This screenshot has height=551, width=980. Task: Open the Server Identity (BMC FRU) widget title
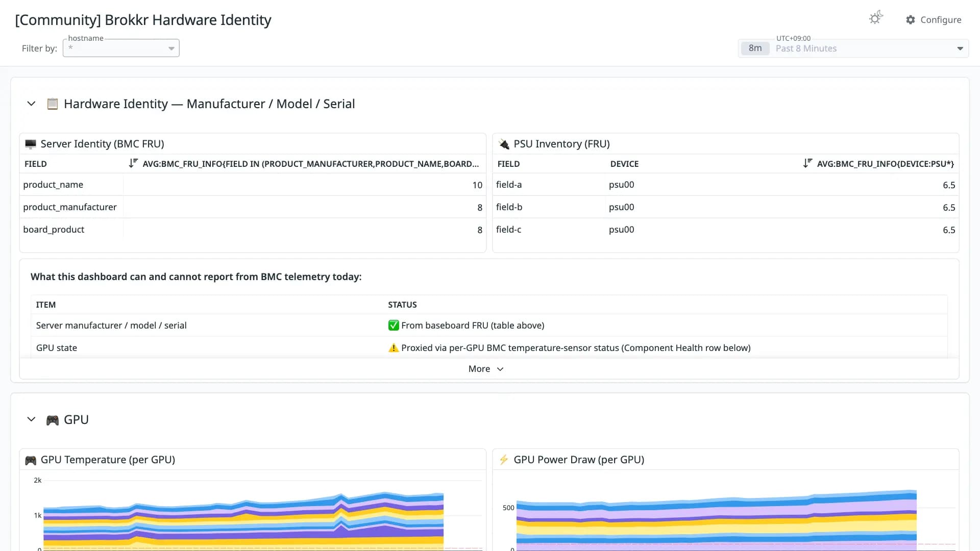coord(102,144)
